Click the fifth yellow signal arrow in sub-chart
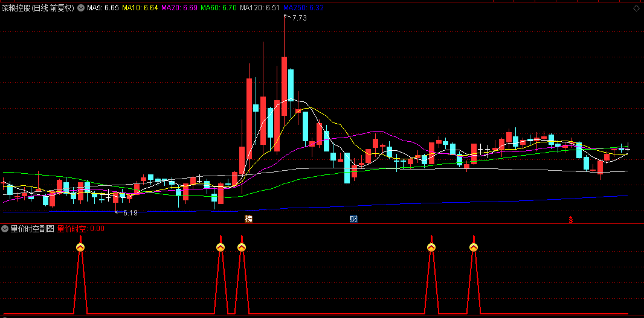 point(474,247)
